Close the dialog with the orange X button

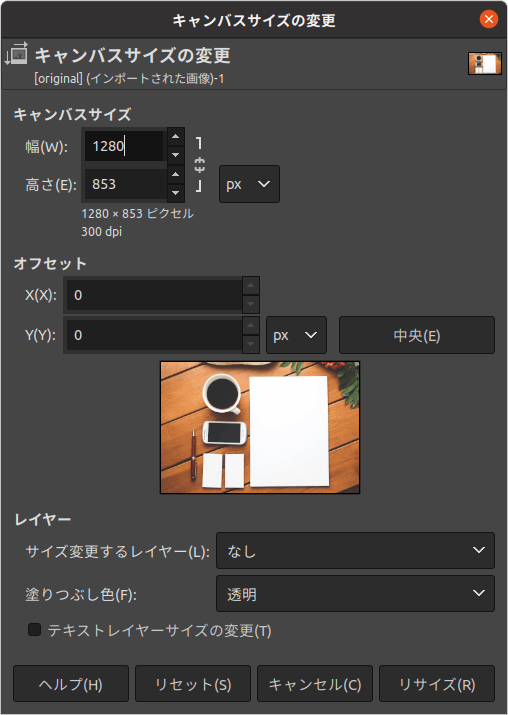pos(489,19)
